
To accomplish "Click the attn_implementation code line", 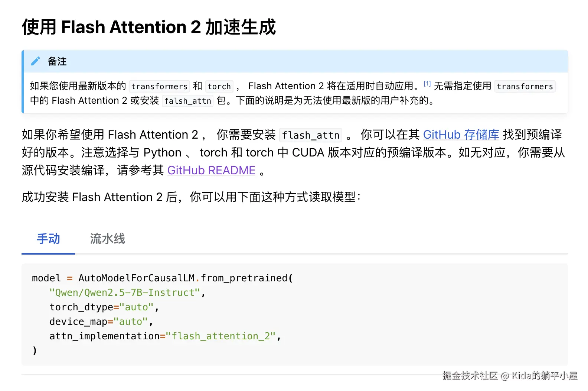I will (x=165, y=336).
